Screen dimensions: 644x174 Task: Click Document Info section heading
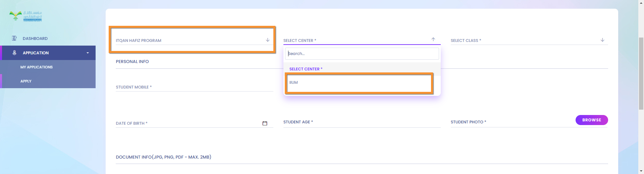(163, 157)
